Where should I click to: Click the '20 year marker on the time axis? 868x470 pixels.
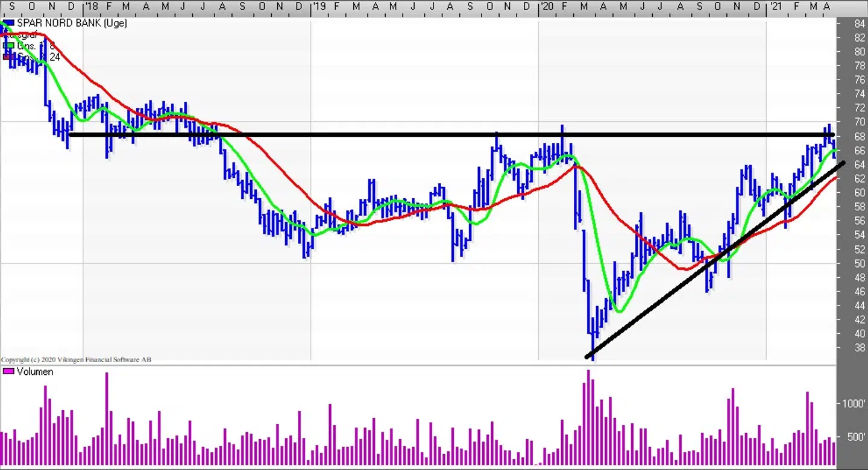(x=546, y=7)
